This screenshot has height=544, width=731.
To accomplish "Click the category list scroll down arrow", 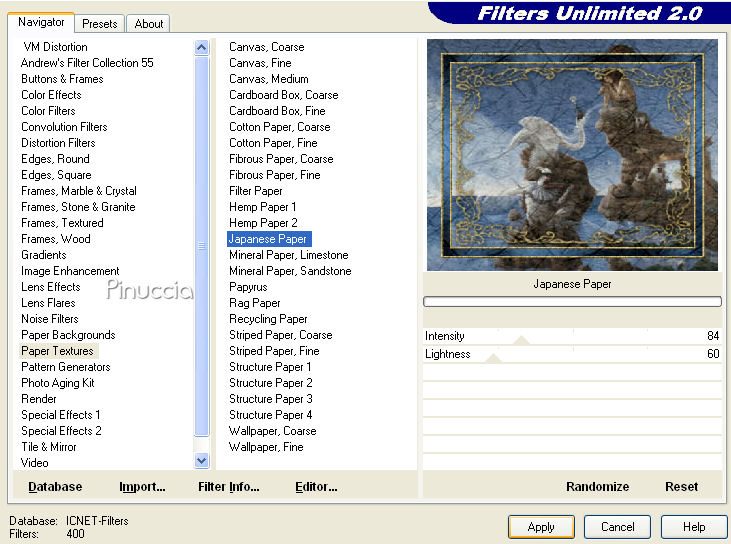I will click(x=201, y=461).
